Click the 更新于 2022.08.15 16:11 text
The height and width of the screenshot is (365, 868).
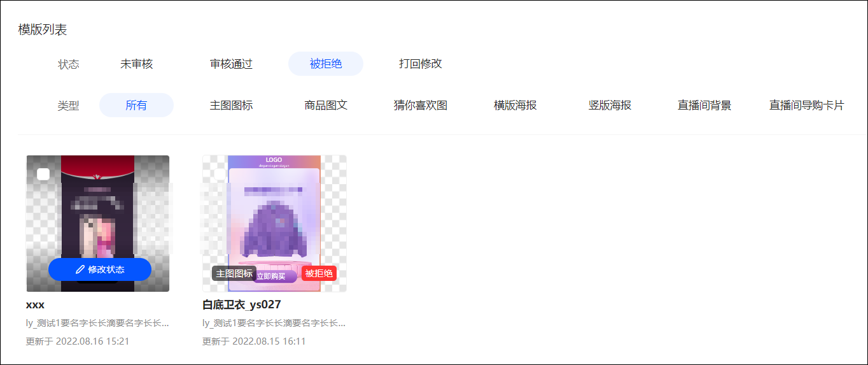click(254, 341)
